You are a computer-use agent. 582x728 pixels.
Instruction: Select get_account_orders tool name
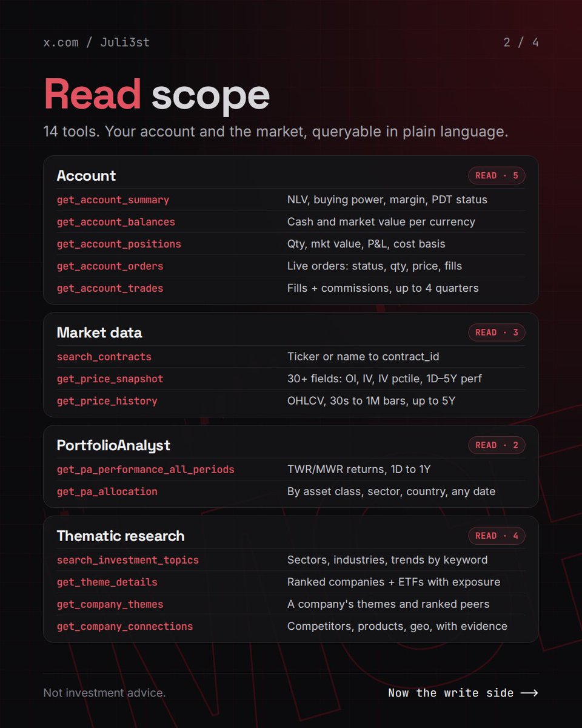[110, 266]
